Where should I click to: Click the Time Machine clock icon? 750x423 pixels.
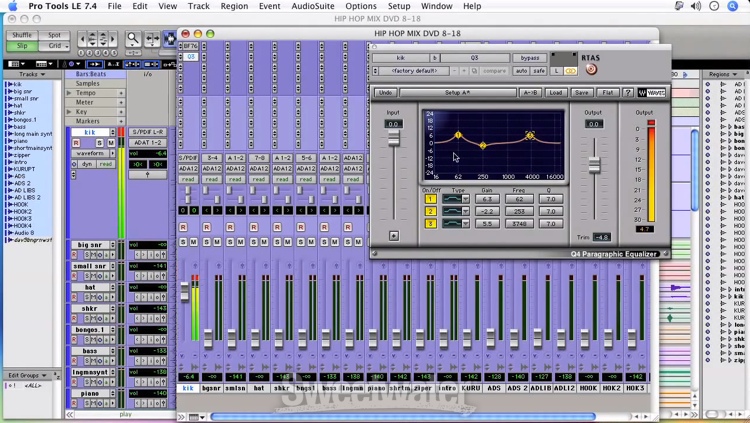point(714,6)
